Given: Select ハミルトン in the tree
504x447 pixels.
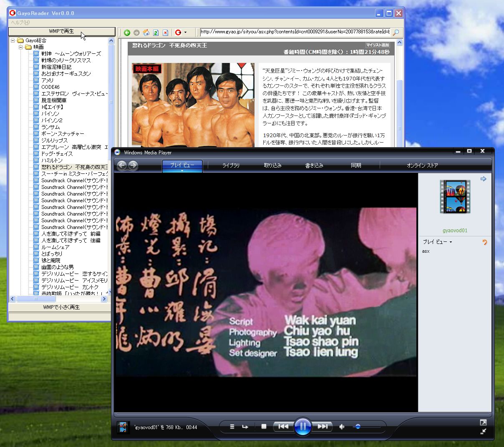Looking at the screenshot, I should [52, 161].
